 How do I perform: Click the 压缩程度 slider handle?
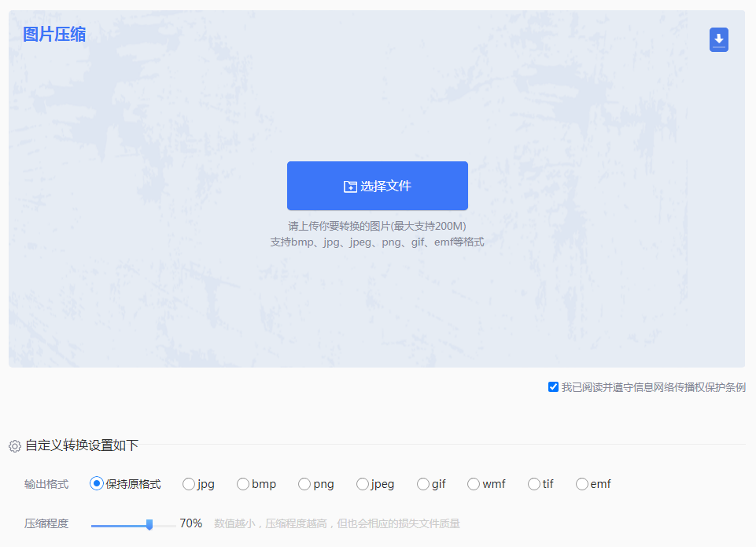[149, 523]
